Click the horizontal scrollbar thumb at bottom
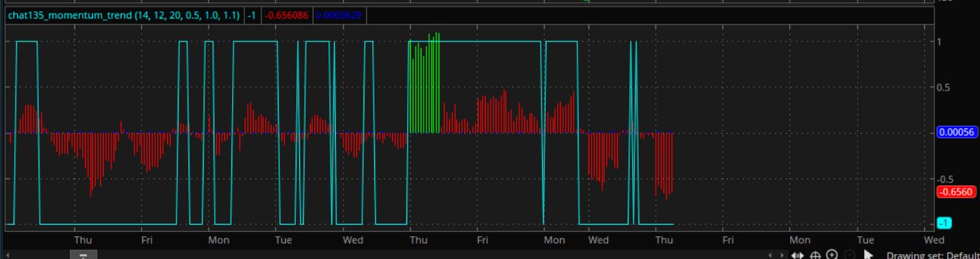The height and width of the screenshot is (259, 980). [x=83, y=255]
